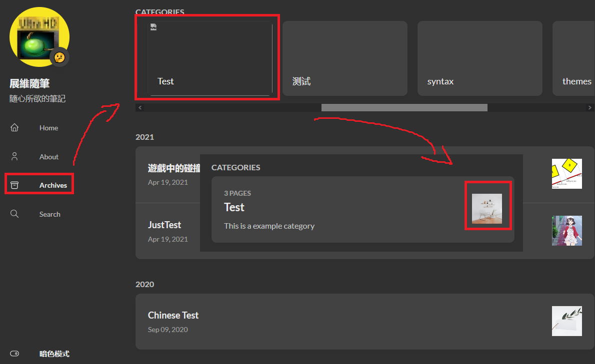This screenshot has height=364, width=595.
Task: Select the Home icon in the sidebar
Action: [x=14, y=127]
